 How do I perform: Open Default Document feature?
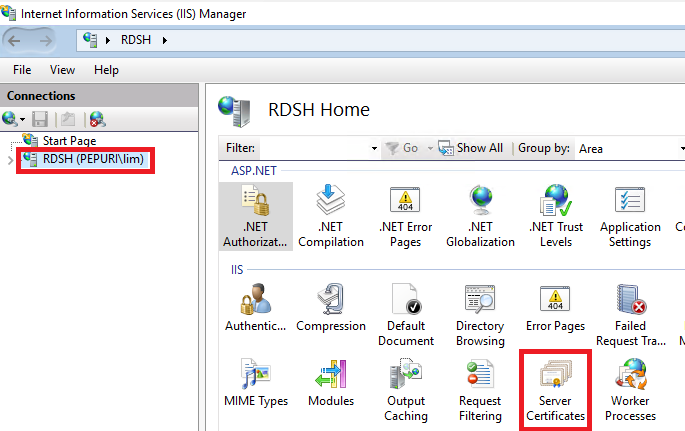406,315
